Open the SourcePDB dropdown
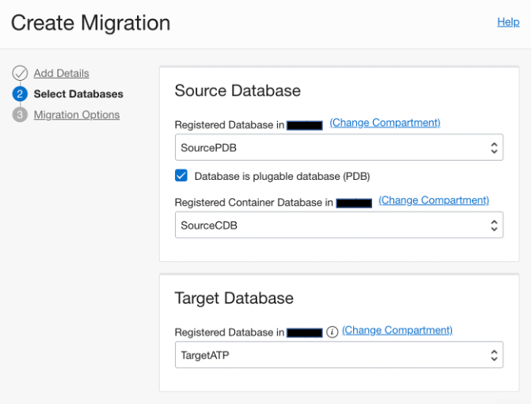The image size is (532, 404). (x=339, y=147)
